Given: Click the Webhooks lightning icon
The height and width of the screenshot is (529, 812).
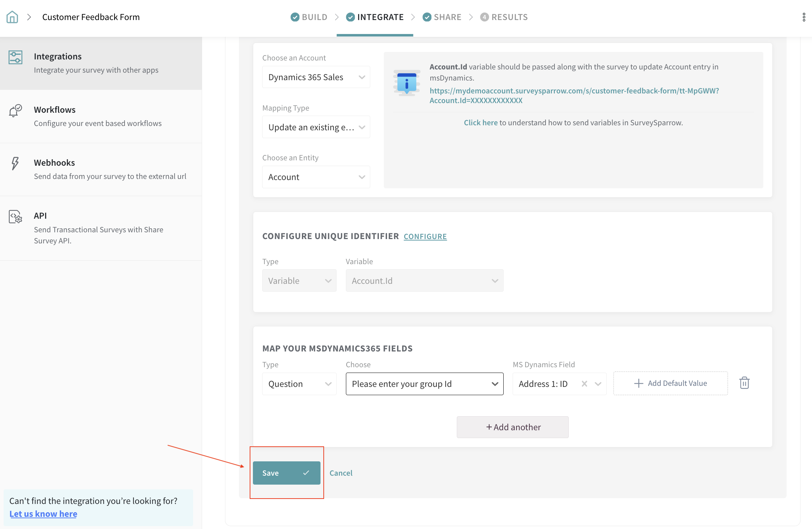Looking at the screenshot, I should pyautogui.click(x=15, y=164).
